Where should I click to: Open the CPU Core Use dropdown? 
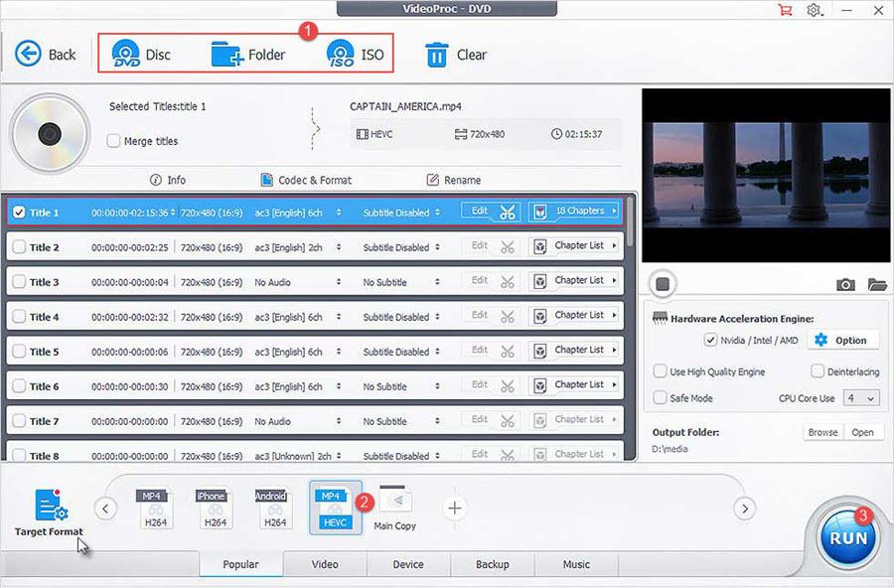861,398
